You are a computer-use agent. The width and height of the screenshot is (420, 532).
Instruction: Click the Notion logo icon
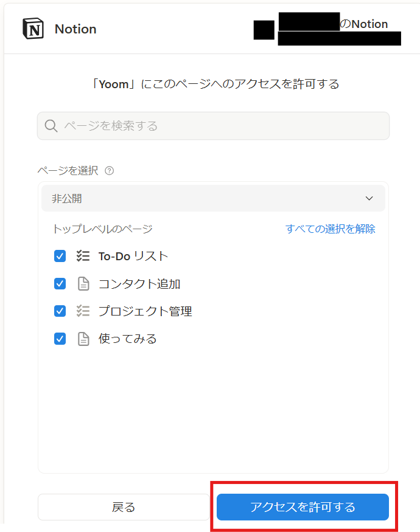33,29
